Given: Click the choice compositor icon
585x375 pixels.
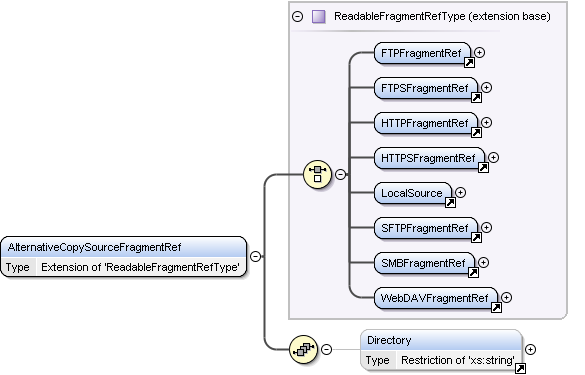Looking at the screenshot, I should [x=317, y=174].
